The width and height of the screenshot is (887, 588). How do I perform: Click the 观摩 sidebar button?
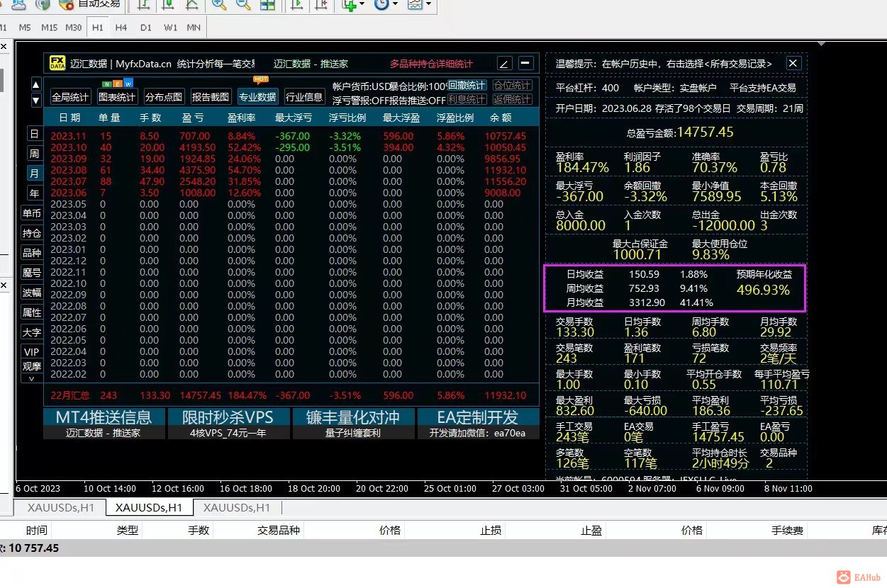32,366
